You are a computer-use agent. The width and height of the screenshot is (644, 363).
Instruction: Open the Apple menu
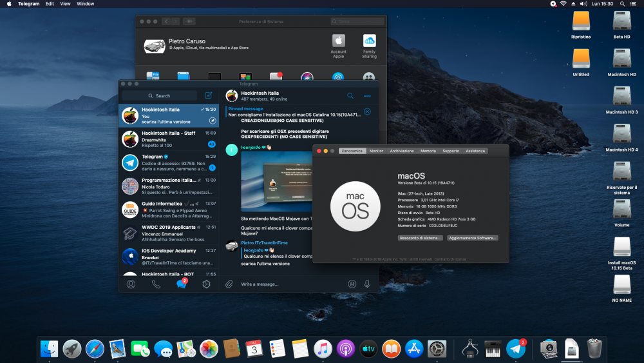(x=9, y=4)
